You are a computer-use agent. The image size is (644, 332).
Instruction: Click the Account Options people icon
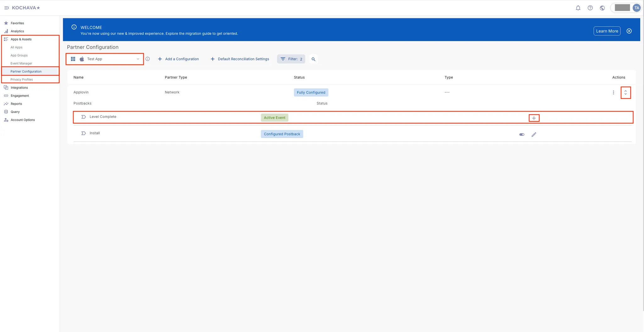point(6,120)
